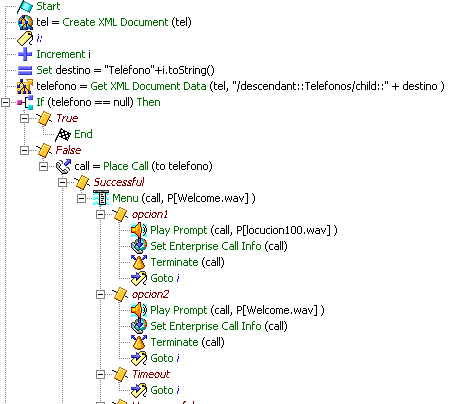Viewport: 450px width, 404px height.
Task: Click Set Enterprise Call Info icon under opcion2
Action: pyautogui.click(x=139, y=326)
